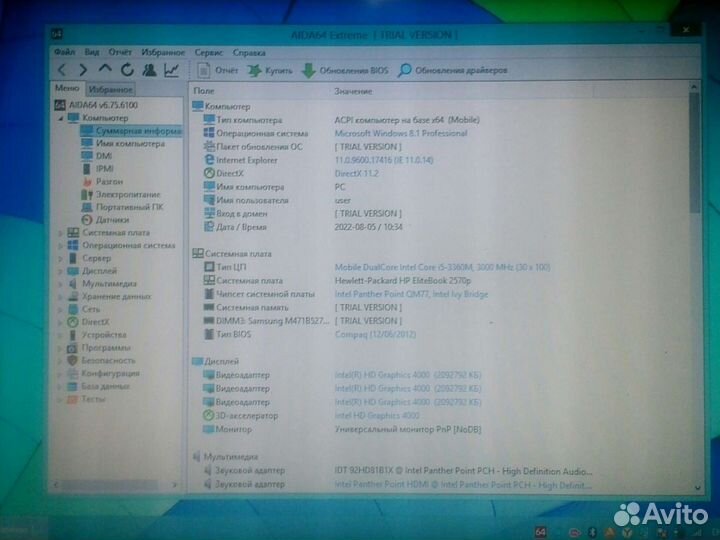Open Microsoft Windows 8.1 Professional link
Image resolution: width=720 pixels, height=540 pixels.
point(401,133)
